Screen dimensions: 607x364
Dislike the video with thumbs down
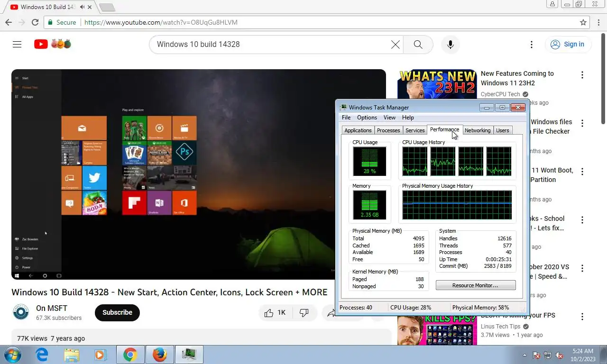coord(304,312)
